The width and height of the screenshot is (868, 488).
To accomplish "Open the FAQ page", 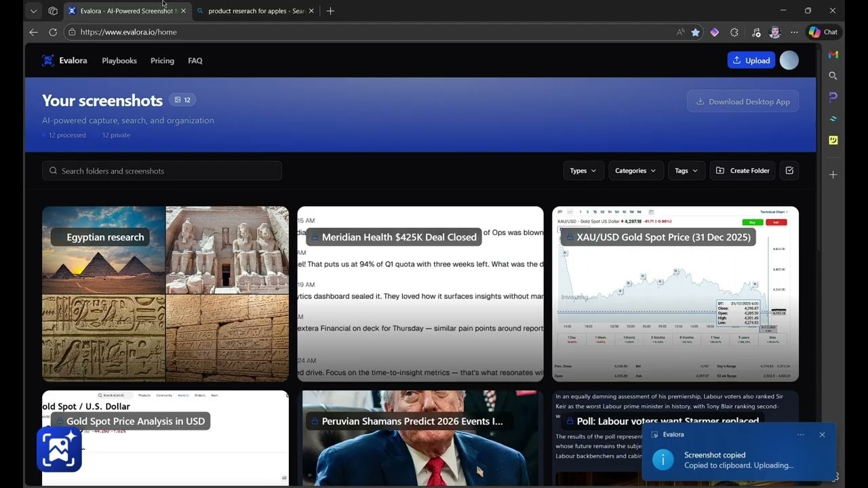I will (195, 60).
